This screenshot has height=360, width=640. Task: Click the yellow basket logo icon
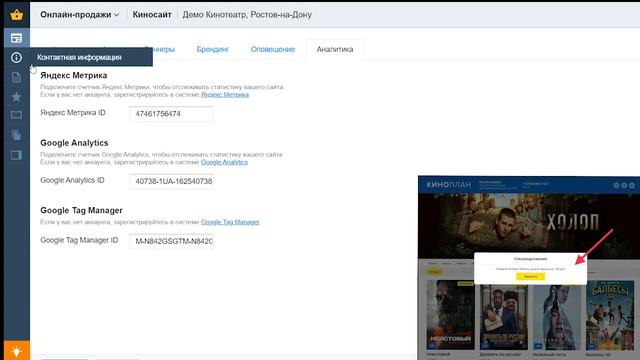[17, 15]
